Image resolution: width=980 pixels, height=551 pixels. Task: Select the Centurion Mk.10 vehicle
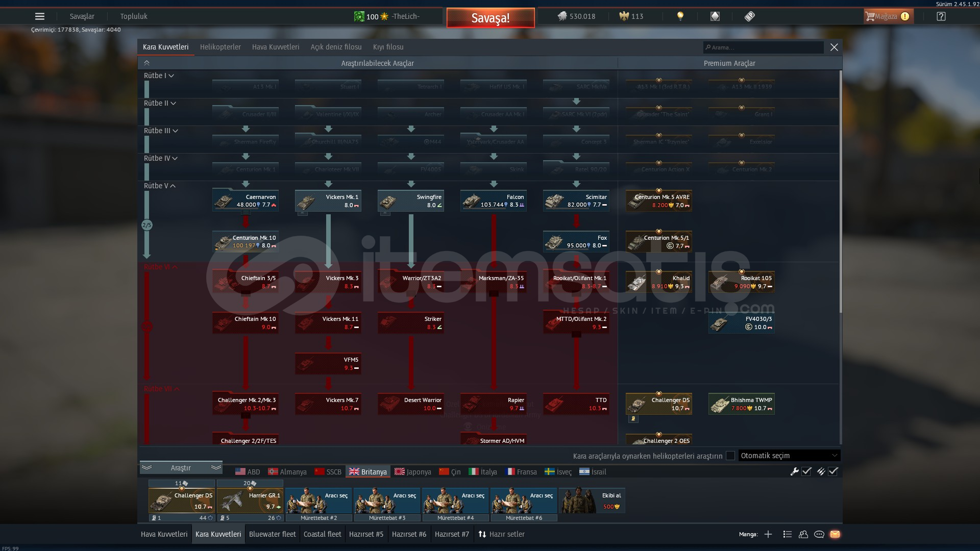pyautogui.click(x=246, y=241)
